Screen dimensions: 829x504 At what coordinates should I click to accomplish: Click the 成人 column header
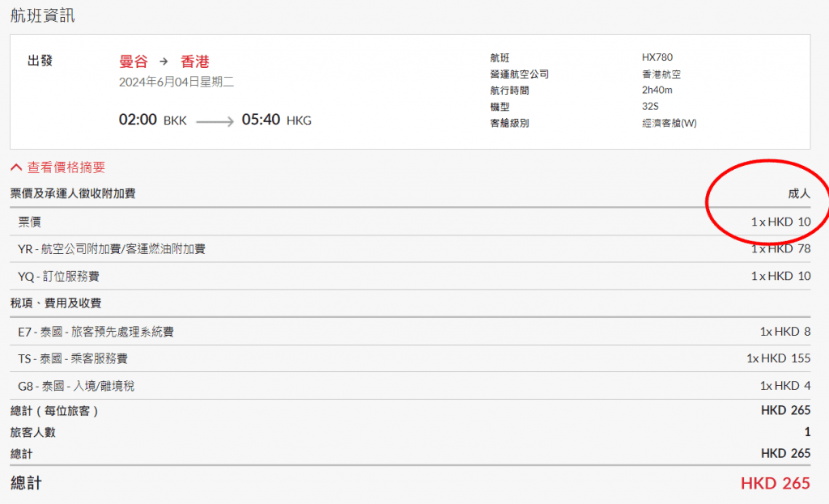point(798,194)
